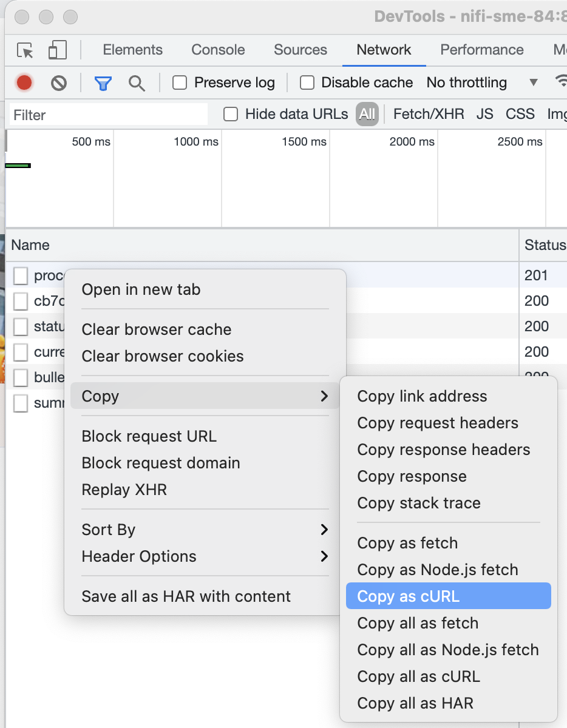Click the green timeline overview bar

(x=17, y=164)
